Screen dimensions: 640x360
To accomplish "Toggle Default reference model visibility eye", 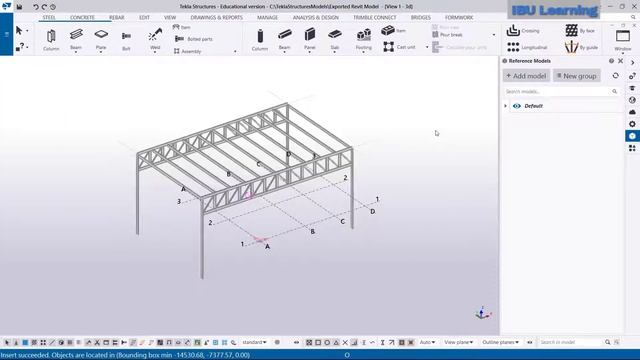I will (517, 106).
